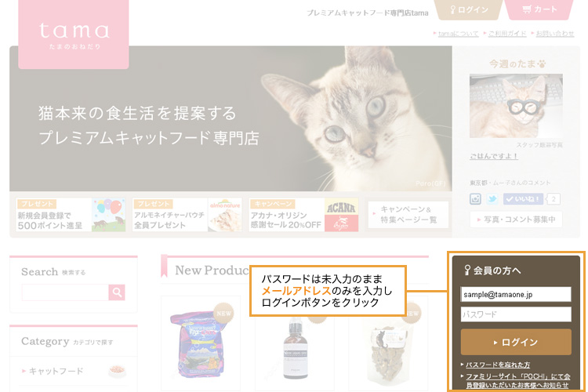Click the cat-with-glasses staff photo thumbnail

coord(516,105)
